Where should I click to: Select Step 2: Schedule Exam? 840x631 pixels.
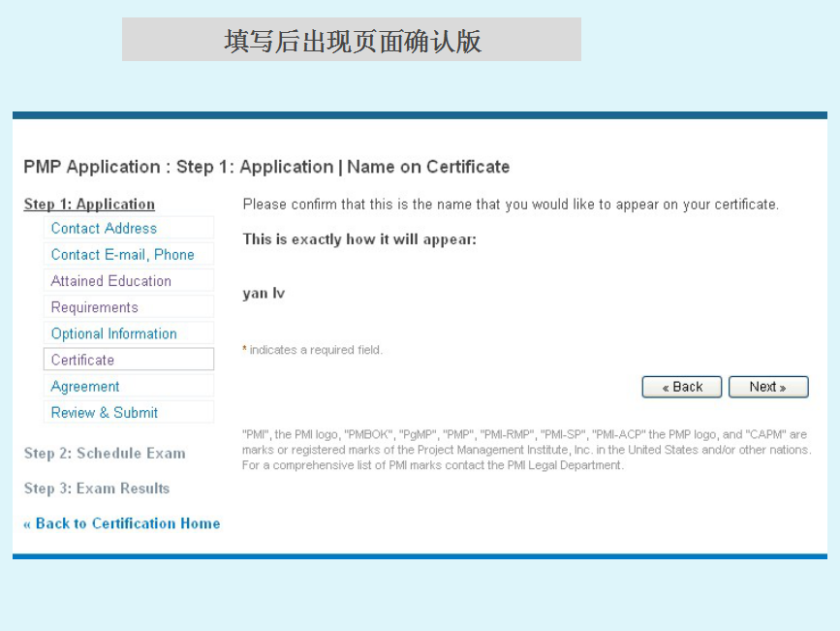click(x=105, y=453)
